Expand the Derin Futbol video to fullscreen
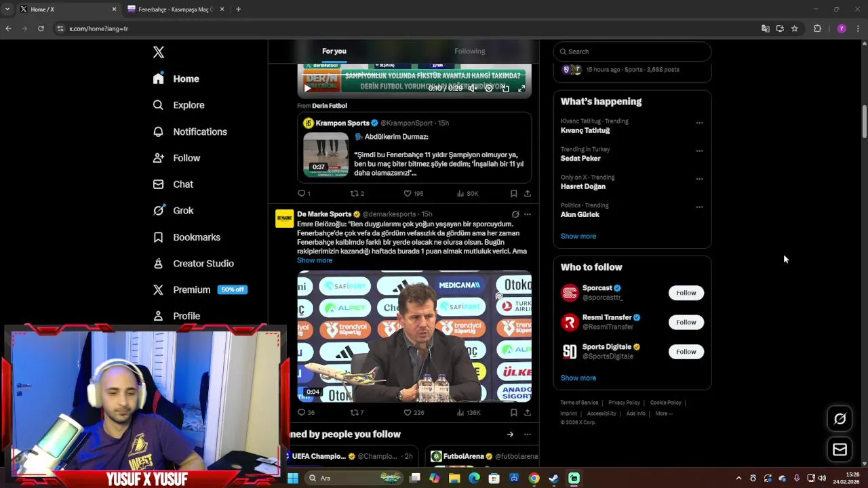This screenshot has width=868, height=488. (521, 88)
